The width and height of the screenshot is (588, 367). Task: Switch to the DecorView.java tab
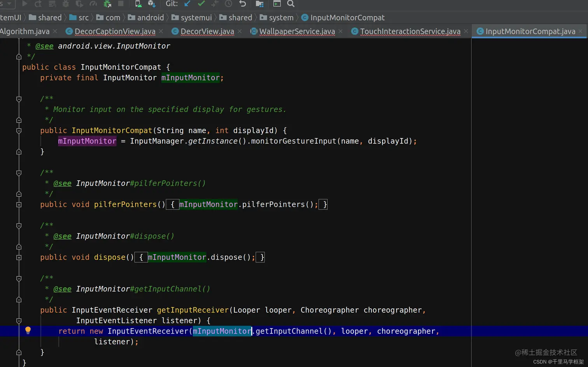[207, 31]
